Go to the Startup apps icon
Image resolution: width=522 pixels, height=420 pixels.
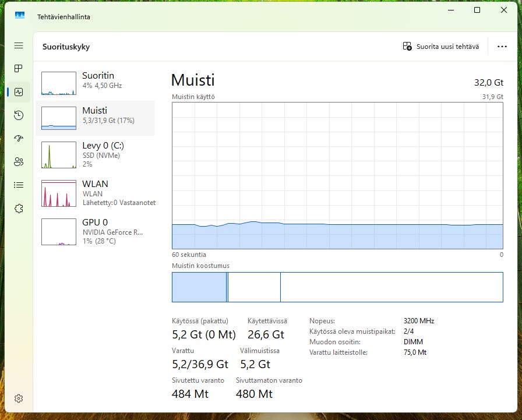pos(19,139)
